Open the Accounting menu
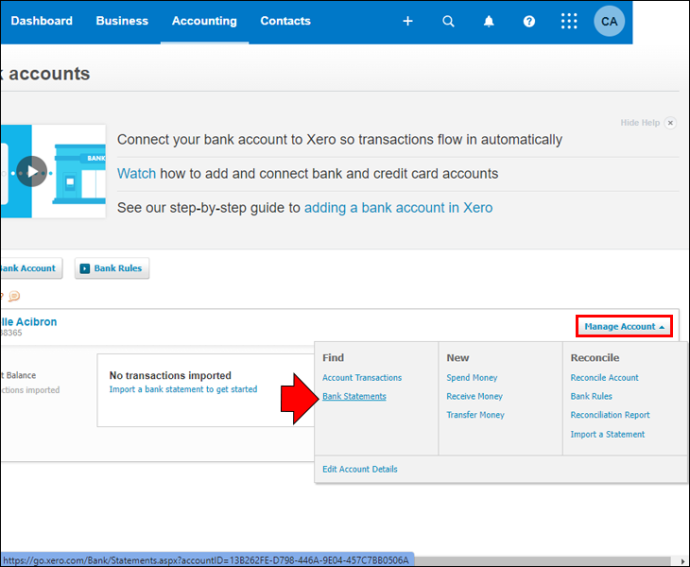690x567 pixels. pyautogui.click(x=204, y=21)
